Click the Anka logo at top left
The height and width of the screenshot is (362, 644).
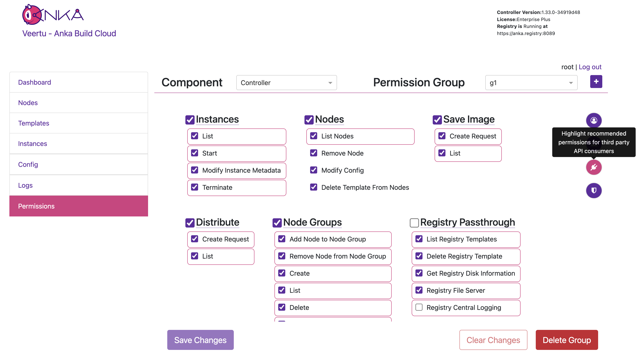point(53,15)
